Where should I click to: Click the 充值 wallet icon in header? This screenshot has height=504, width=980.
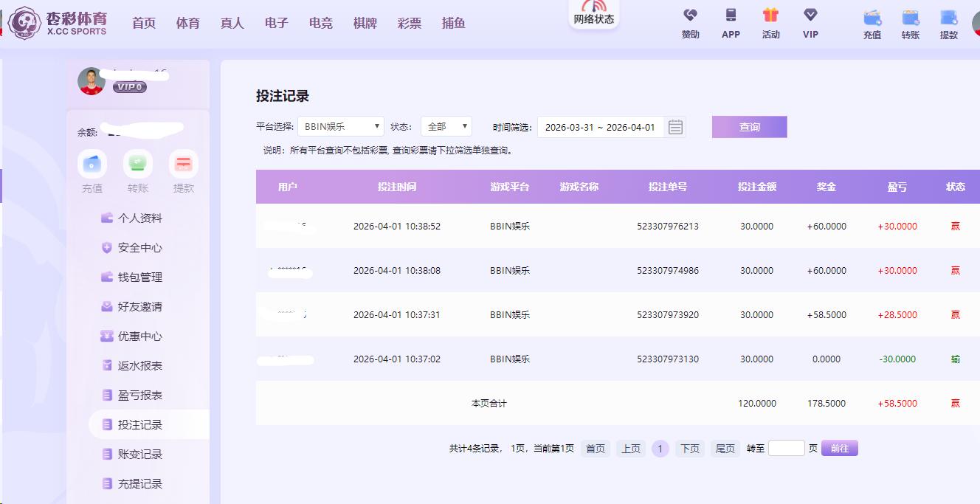(872, 18)
